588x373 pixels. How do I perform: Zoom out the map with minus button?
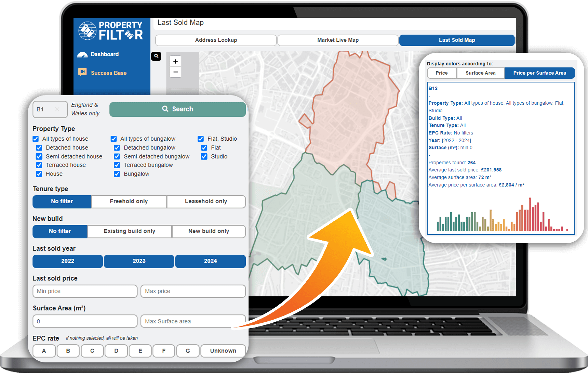click(175, 72)
